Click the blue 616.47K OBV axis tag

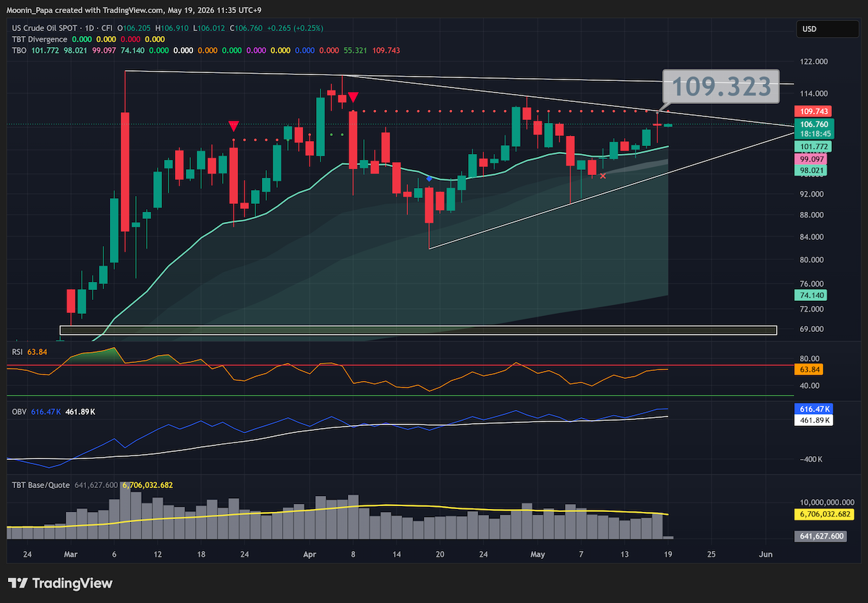click(x=814, y=409)
